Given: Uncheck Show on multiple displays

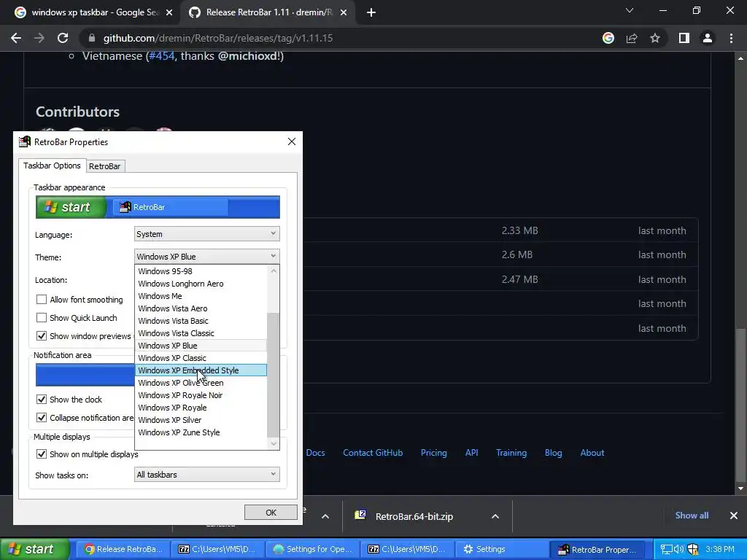Looking at the screenshot, I should (42, 454).
